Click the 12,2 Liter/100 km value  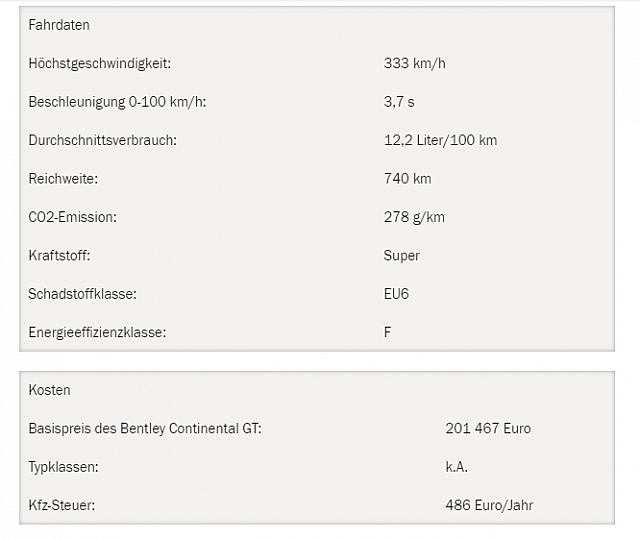pyautogui.click(x=440, y=140)
